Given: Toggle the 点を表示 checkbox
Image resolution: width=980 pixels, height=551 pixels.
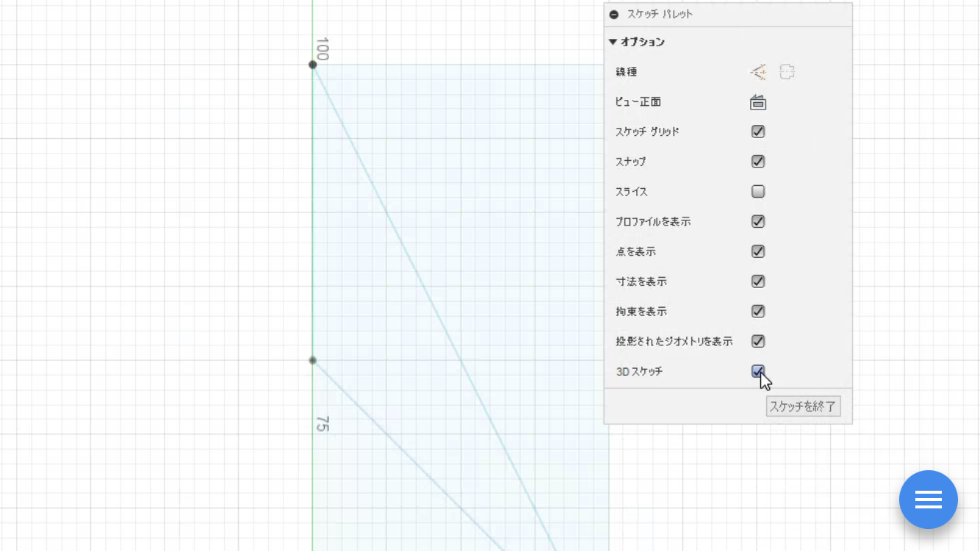Looking at the screenshot, I should [758, 252].
